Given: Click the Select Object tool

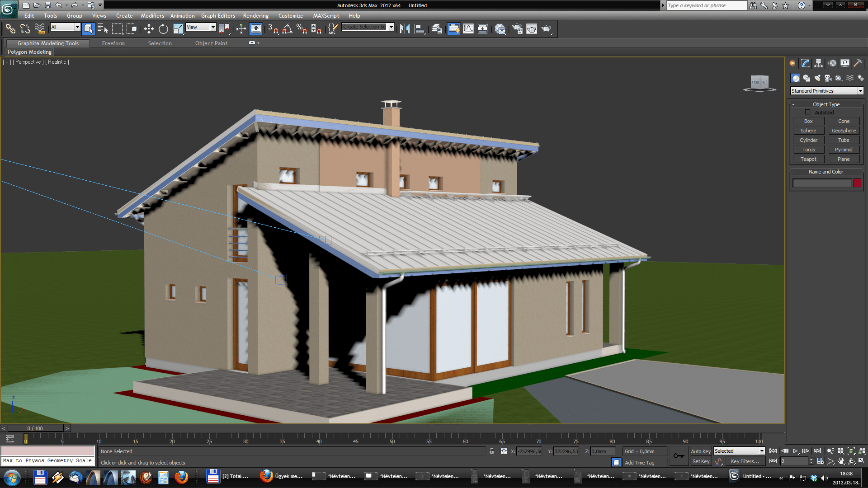Looking at the screenshot, I should coord(88,28).
